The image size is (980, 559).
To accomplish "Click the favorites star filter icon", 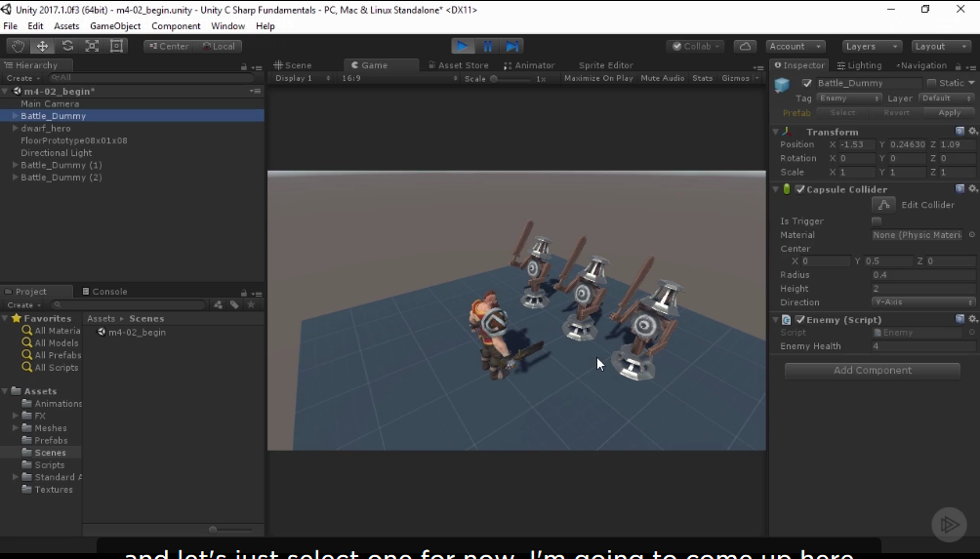I will 251,304.
